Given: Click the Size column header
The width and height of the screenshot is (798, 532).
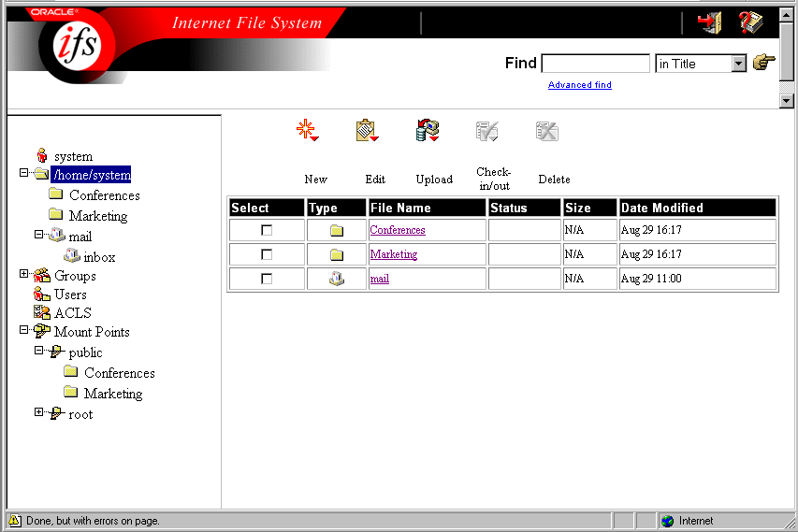Looking at the screenshot, I should (590, 208).
